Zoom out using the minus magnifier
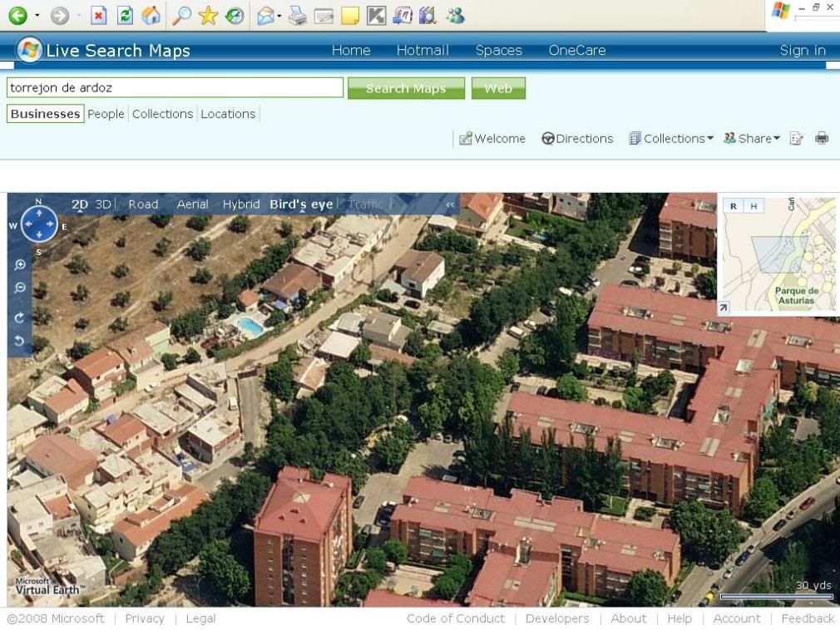Viewport: 840px width, 630px height. tap(20, 288)
